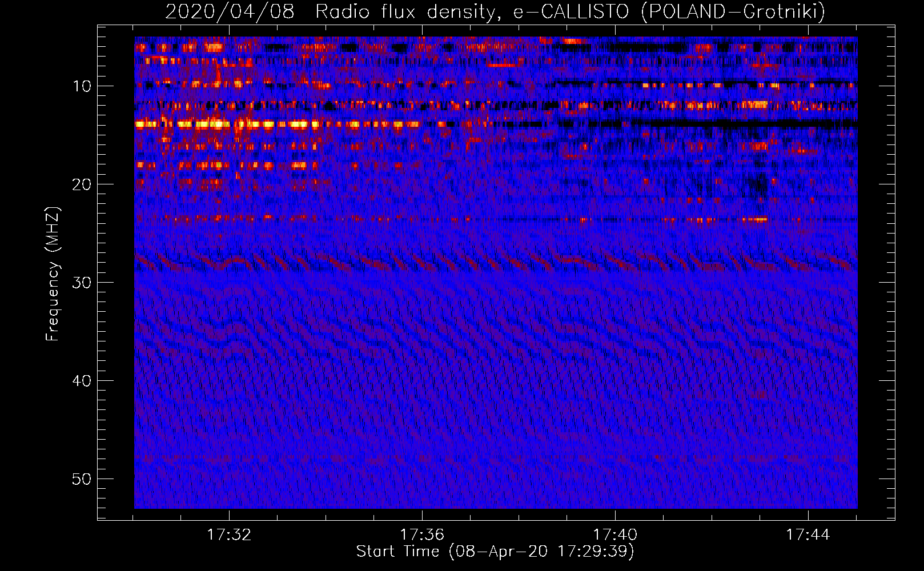Screen dimensions: 924x571
Task: Click the 17:40 time tick label
Action: click(x=615, y=534)
